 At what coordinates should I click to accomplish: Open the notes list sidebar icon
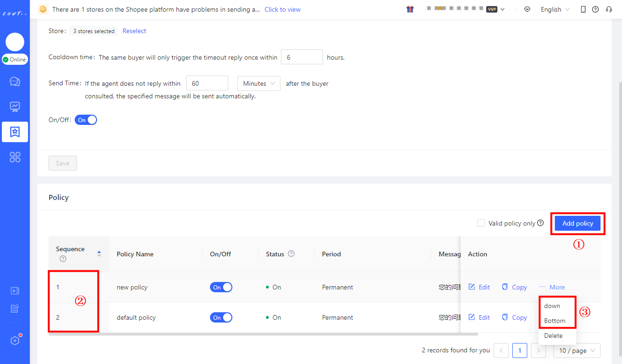[15, 308]
